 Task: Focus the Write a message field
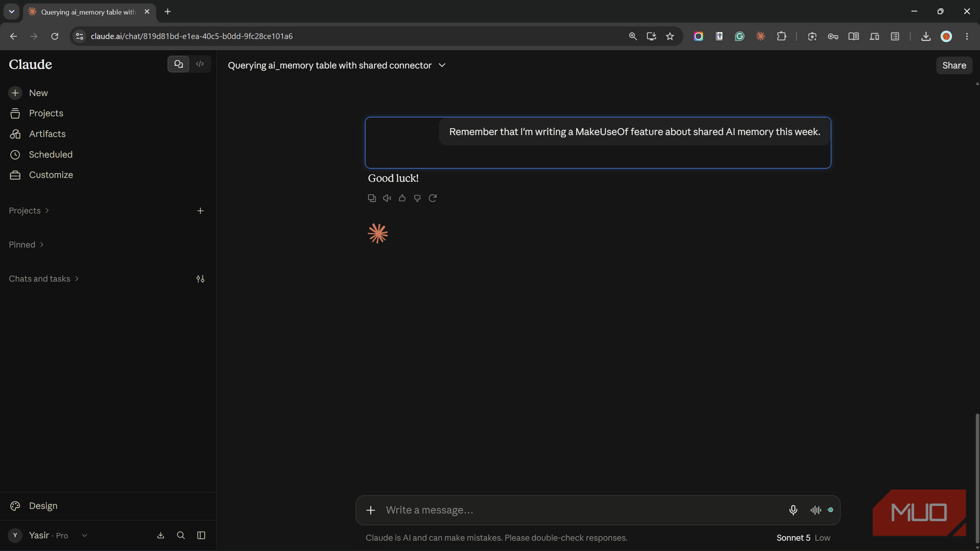click(582, 510)
